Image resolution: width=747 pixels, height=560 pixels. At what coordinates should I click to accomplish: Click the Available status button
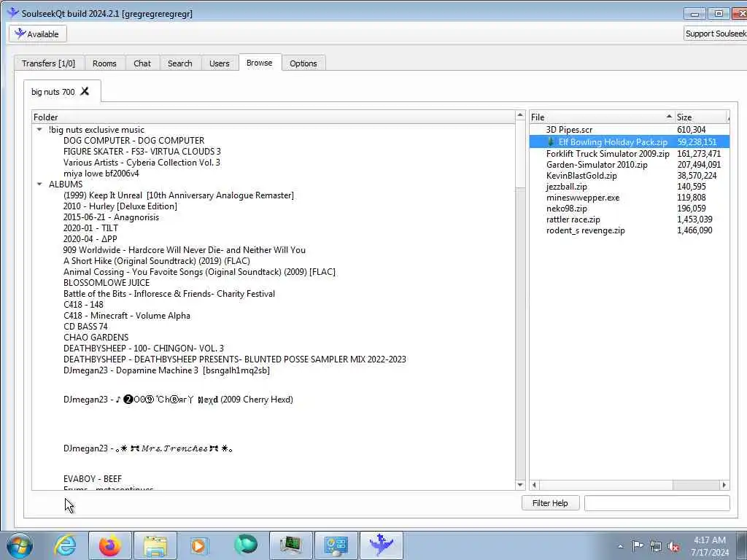(38, 34)
